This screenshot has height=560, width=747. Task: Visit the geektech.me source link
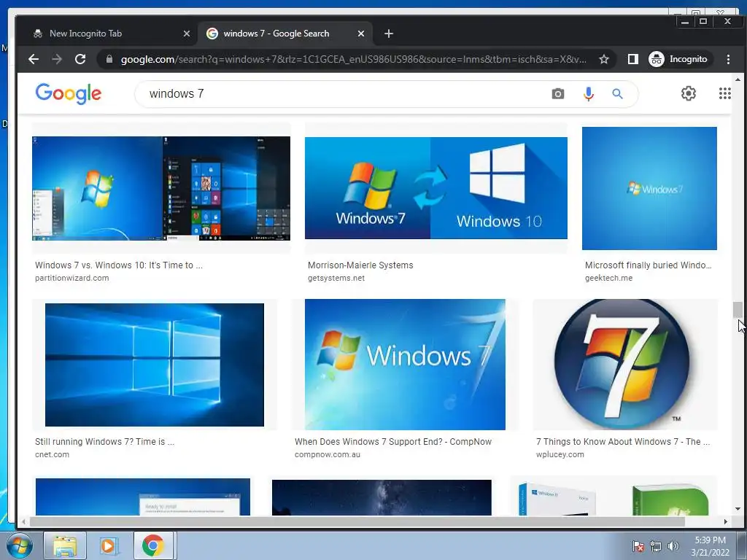(609, 278)
